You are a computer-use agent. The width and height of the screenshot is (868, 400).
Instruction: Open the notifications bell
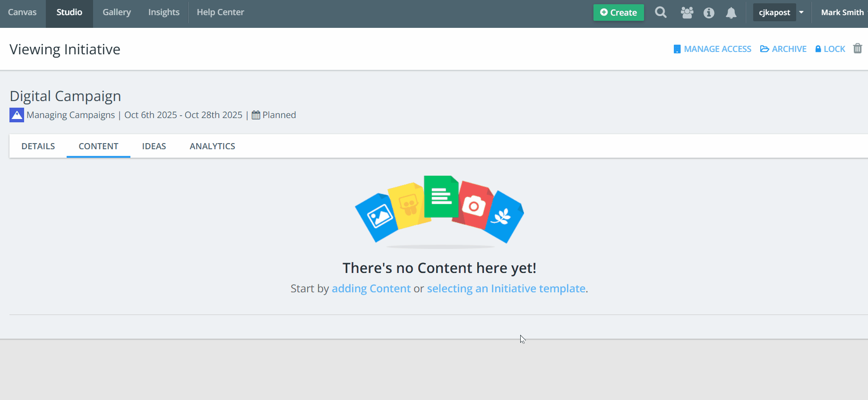731,13
